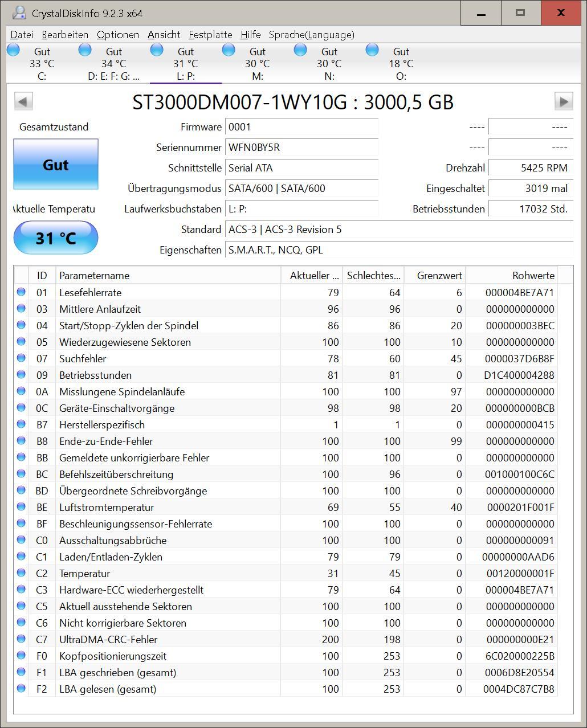Viewport: 587px width, 728px height.
Task: Select the Laden/Entladen-Zyklen row text
Action: coord(111,557)
